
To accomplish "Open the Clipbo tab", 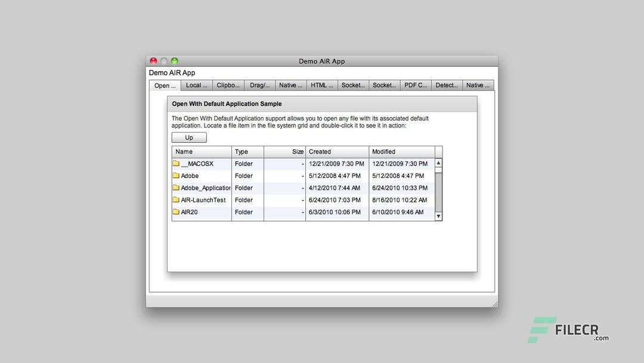I will [x=228, y=85].
